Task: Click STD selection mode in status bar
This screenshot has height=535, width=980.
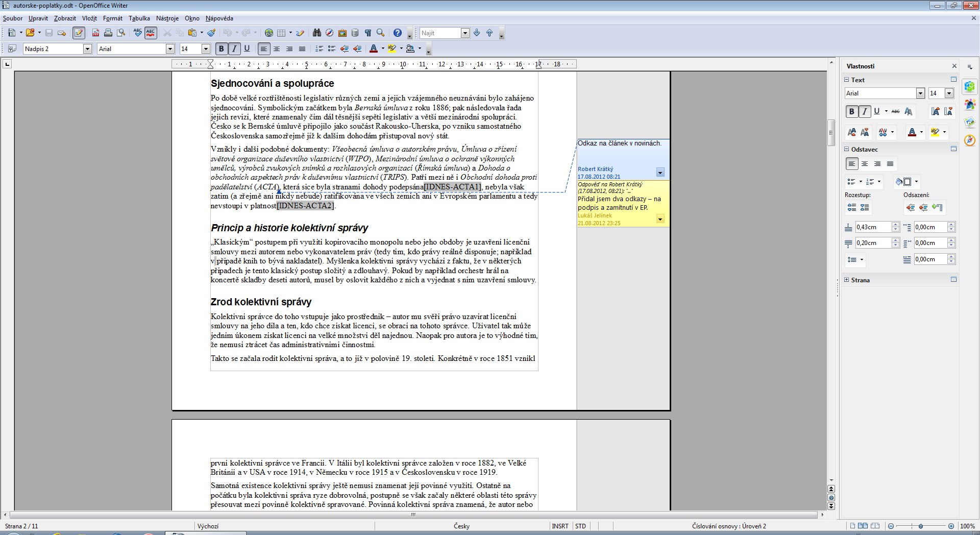Action: 580,526
